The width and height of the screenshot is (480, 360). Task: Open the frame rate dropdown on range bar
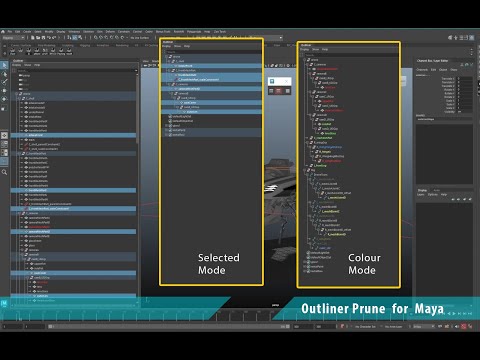click(x=424, y=327)
